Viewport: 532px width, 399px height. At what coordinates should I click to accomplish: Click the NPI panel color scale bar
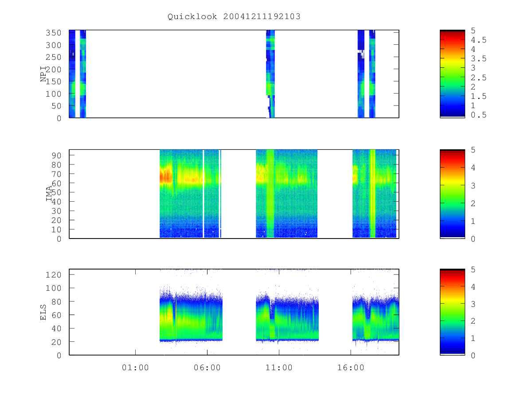click(x=452, y=74)
